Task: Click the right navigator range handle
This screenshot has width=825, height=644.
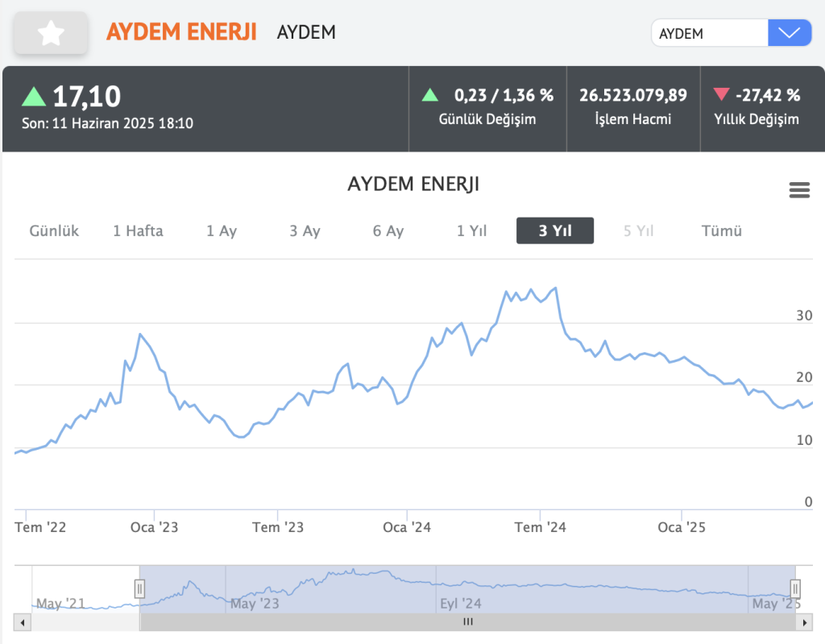Action: click(x=795, y=588)
